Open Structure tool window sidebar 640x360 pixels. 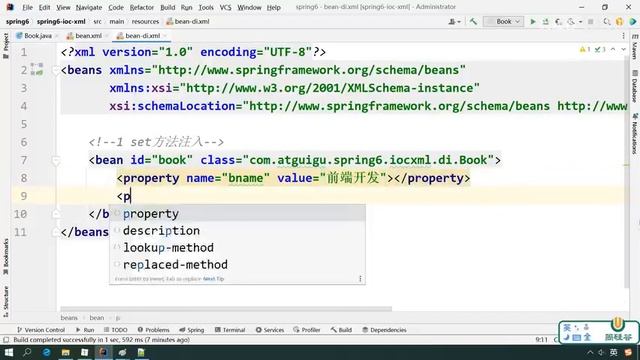(x=6, y=302)
